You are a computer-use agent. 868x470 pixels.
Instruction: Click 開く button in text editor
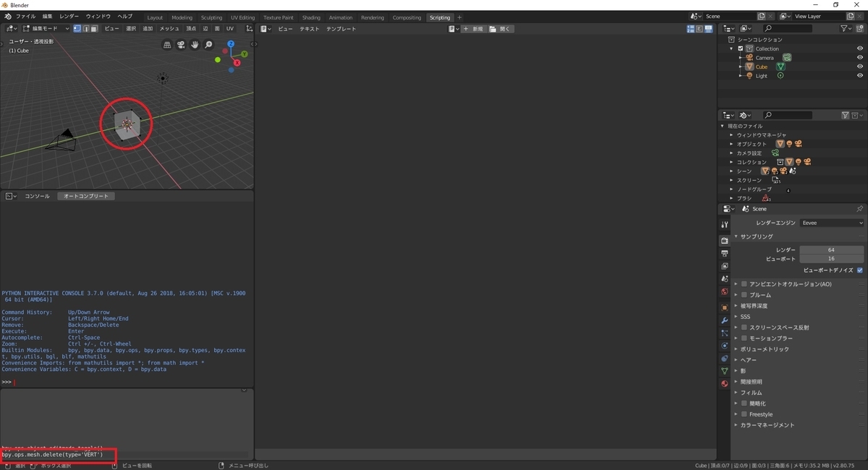tap(500, 29)
